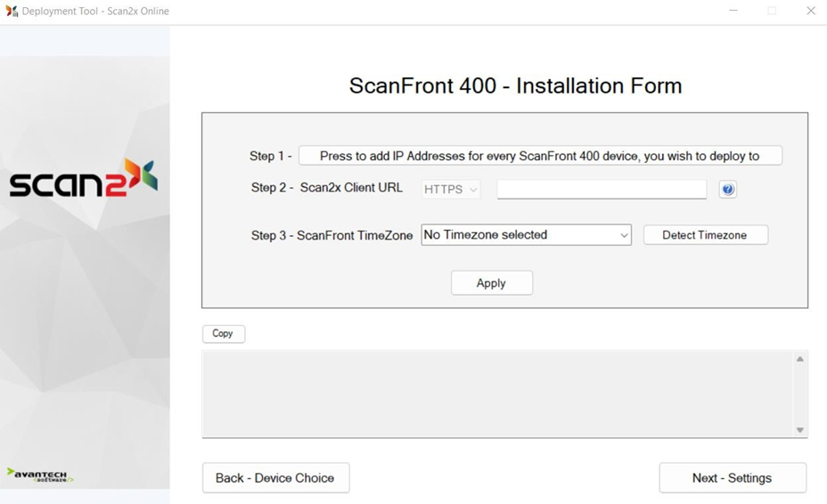Click the log area scroll down arrow
This screenshot has width=827, height=504.
point(799,430)
